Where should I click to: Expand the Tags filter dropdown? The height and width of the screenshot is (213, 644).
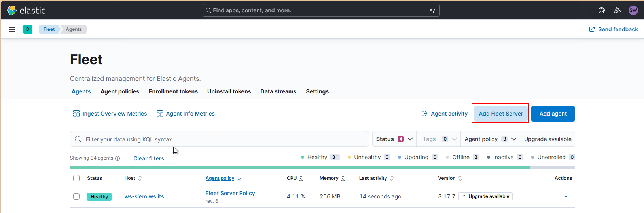(439, 139)
